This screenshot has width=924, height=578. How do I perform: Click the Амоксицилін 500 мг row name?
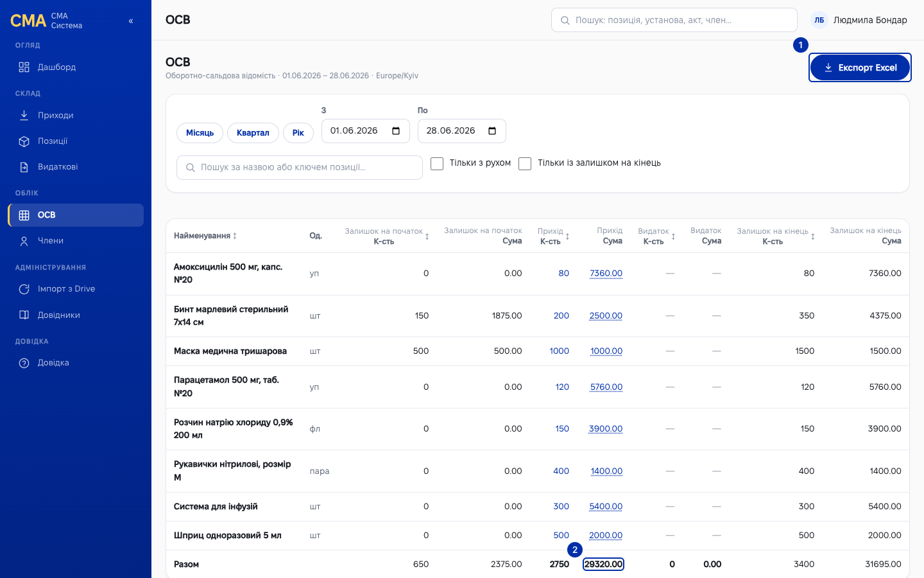(x=228, y=274)
